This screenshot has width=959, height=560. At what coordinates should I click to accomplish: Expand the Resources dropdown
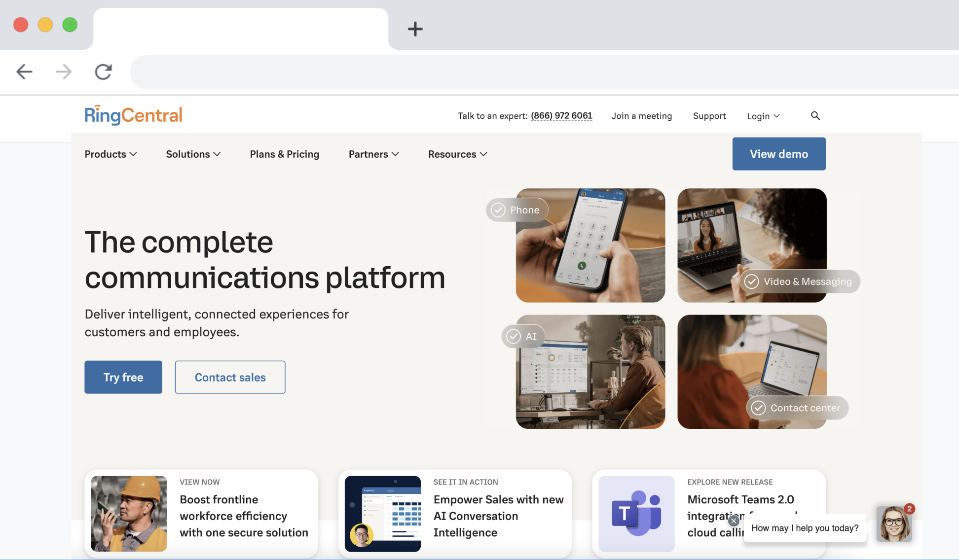coord(458,154)
